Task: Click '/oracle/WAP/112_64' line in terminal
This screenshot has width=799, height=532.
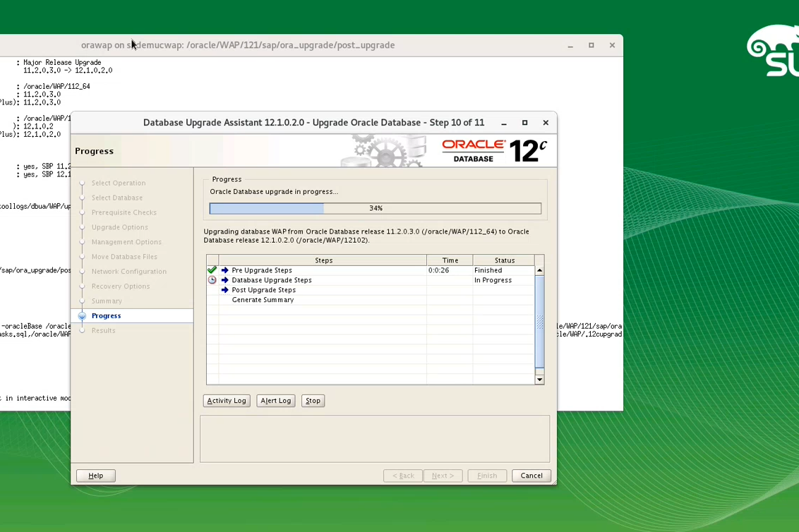Action: tap(56, 86)
